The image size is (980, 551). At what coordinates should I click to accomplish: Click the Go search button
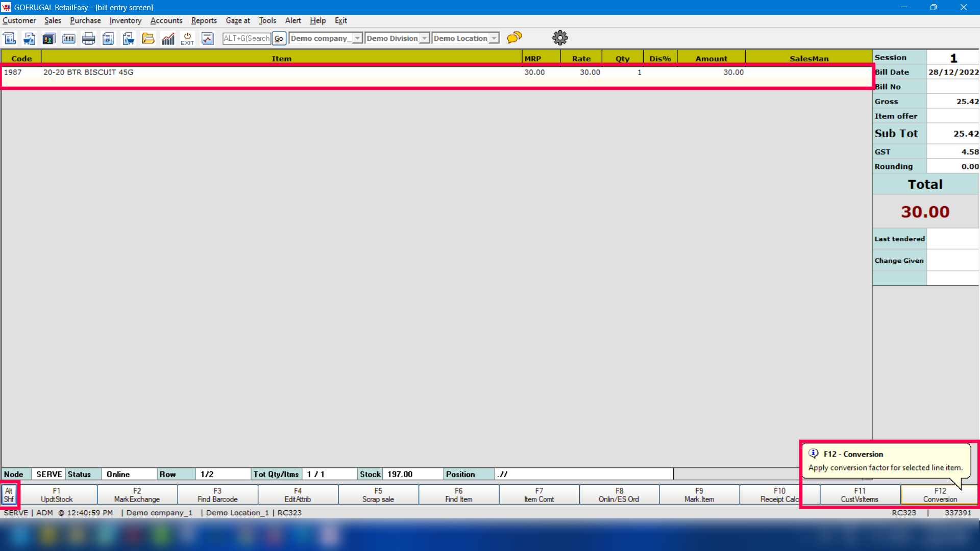click(279, 38)
